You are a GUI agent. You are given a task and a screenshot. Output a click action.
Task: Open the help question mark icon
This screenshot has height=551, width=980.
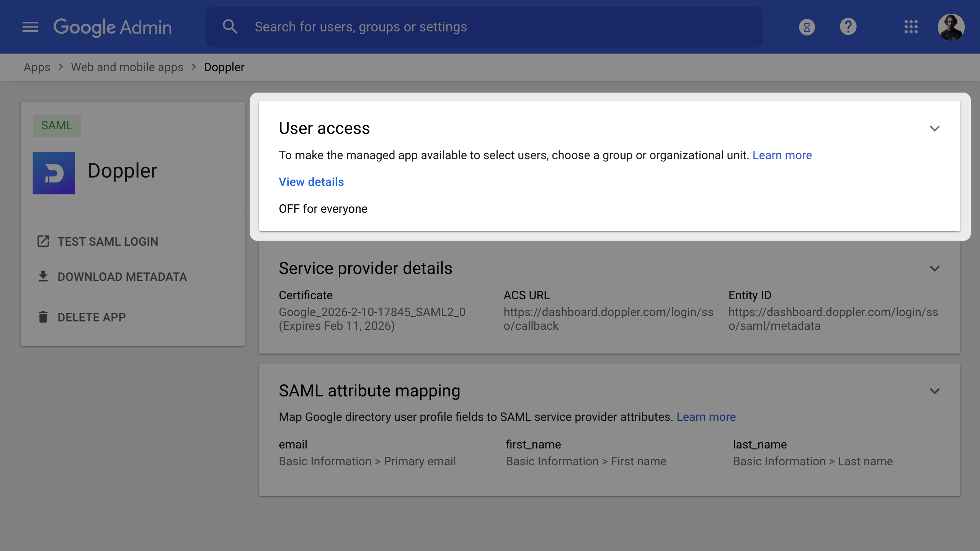click(848, 27)
